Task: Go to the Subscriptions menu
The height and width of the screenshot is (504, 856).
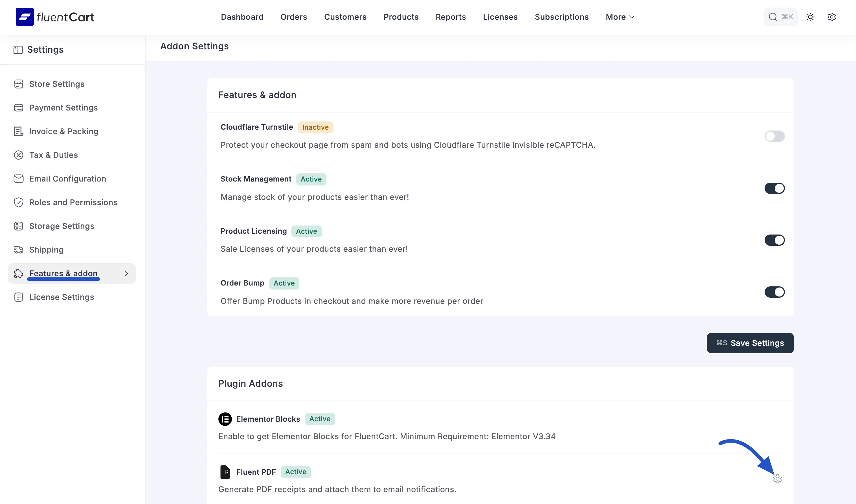Action: coord(561,17)
